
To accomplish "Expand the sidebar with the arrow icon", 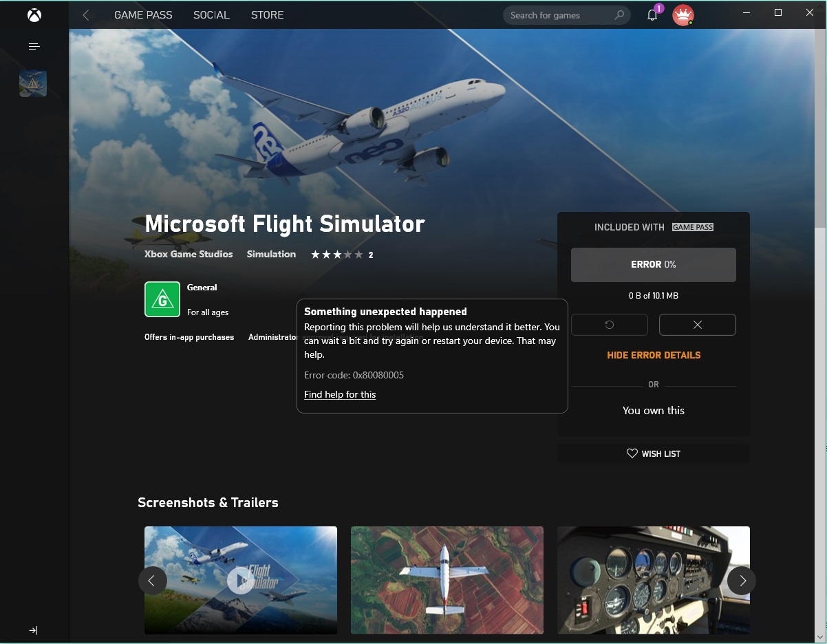I will pyautogui.click(x=33, y=630).
